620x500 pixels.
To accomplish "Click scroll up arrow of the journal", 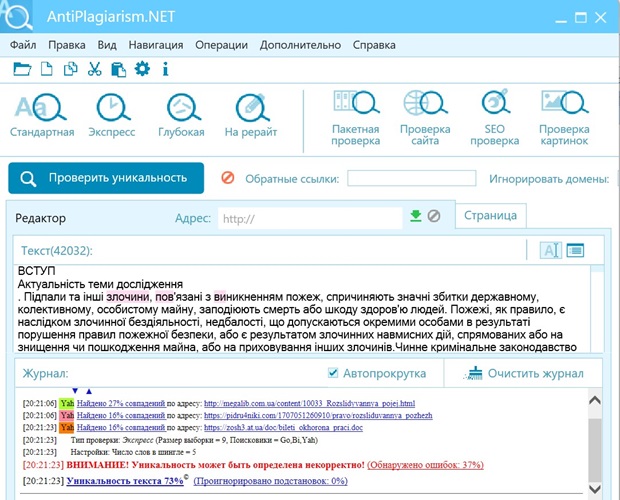I will (x=595, y=400).
